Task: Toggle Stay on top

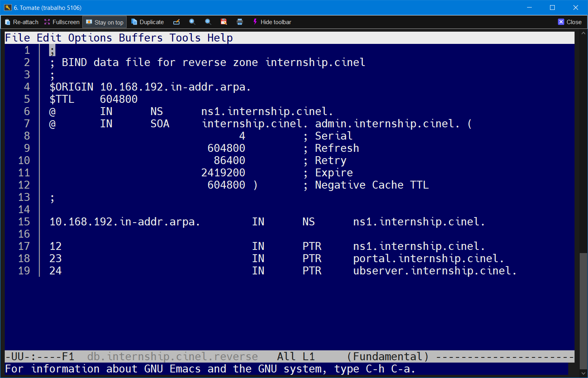Action: [x=105, y=22]
